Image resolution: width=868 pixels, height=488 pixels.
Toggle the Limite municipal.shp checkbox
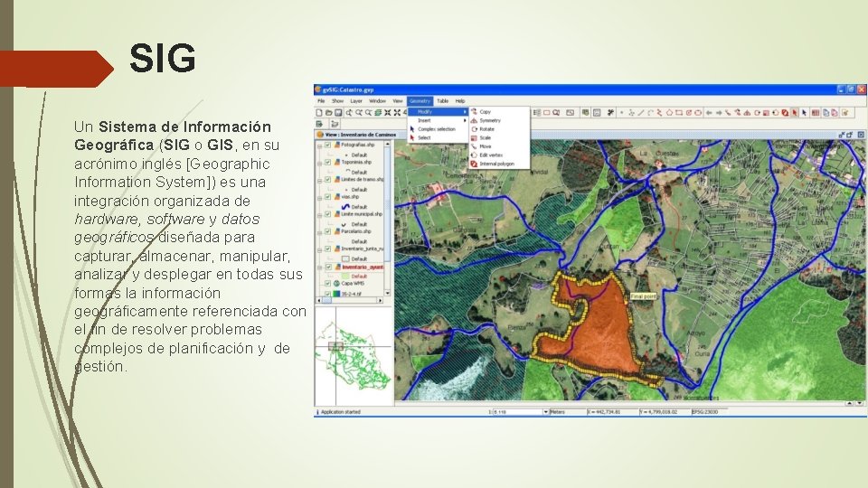(x=327, y=214)
